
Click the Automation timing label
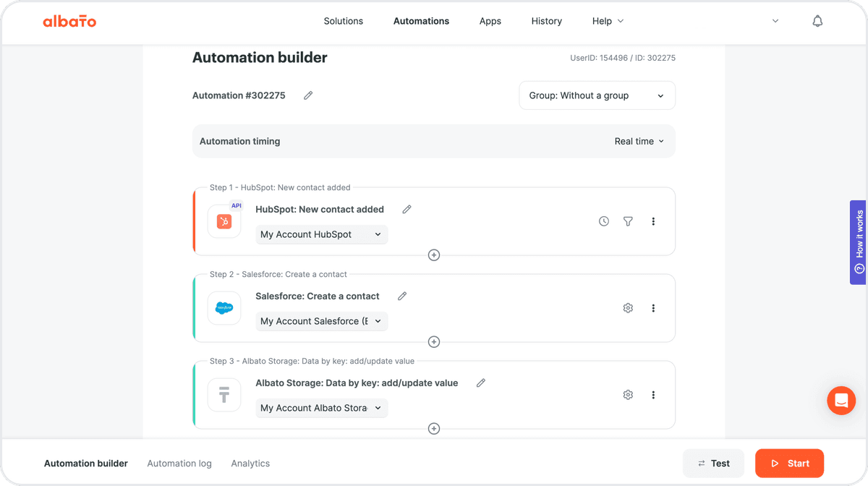[239, 141]
